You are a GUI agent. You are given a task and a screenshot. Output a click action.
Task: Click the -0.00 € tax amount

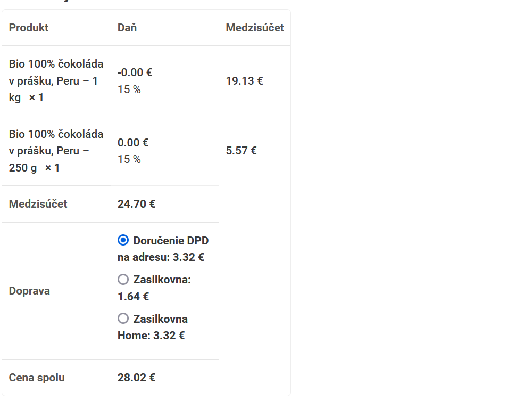click(x=135, y=72)
